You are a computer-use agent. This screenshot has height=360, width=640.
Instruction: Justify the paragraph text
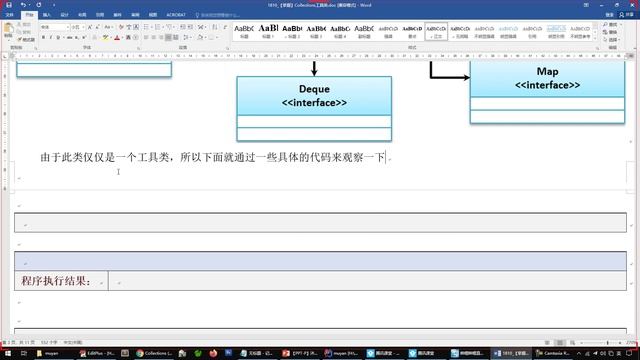tap(168, 38)
